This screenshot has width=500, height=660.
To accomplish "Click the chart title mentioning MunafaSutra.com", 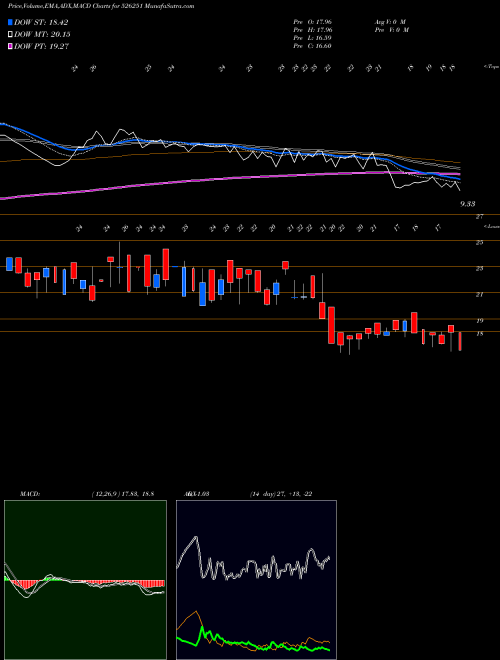I will [x=101, y=6].
